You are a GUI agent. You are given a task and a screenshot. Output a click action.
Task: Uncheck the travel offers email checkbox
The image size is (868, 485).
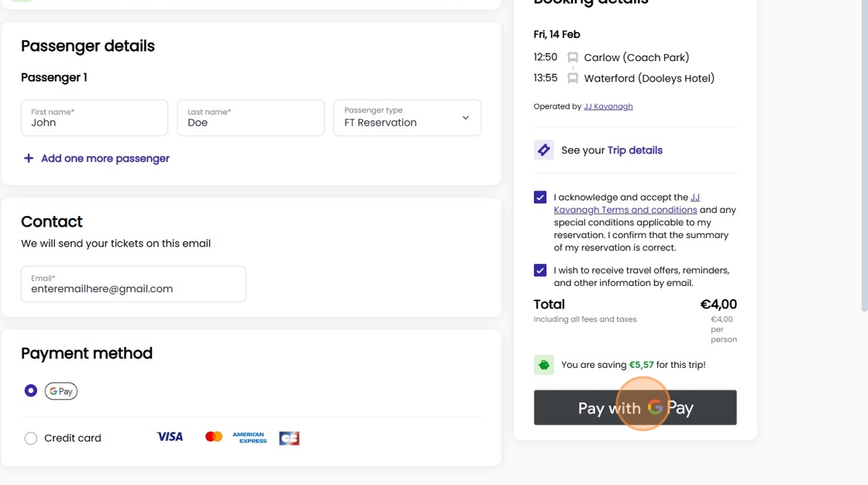coord(540,270)
